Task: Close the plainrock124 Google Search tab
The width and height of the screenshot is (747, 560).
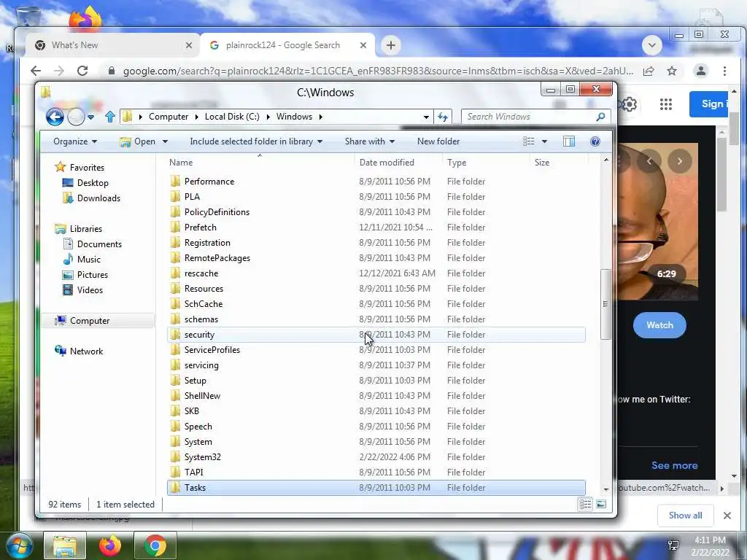Action: point(363,45)
